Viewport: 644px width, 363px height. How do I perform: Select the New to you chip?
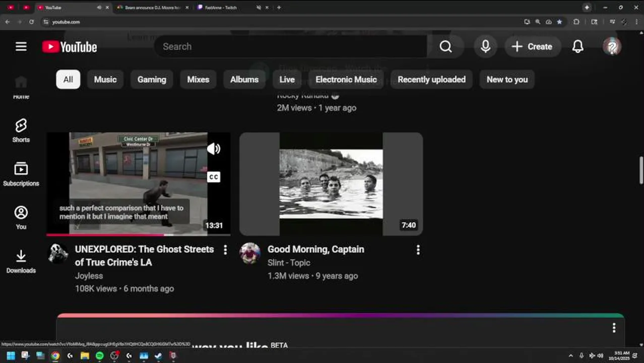(x=507, y=79)
